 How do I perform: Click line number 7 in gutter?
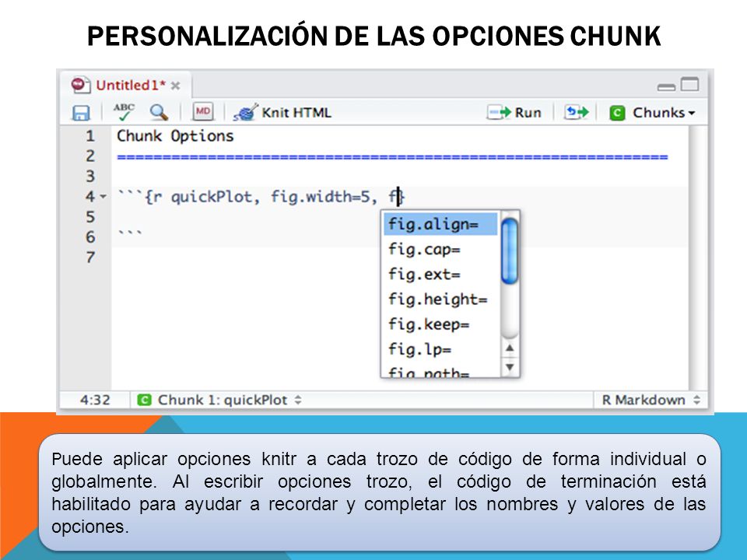[x=90, y=257]
